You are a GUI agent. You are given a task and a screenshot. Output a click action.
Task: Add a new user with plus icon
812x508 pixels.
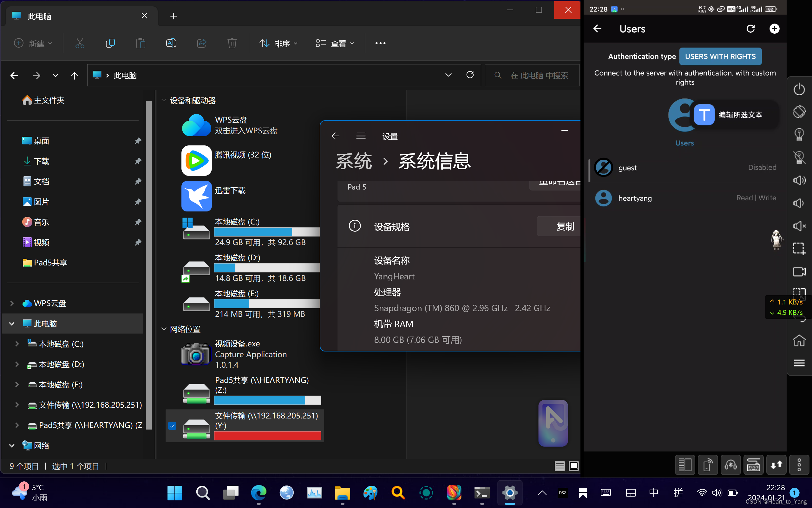[x=774, y=29]
